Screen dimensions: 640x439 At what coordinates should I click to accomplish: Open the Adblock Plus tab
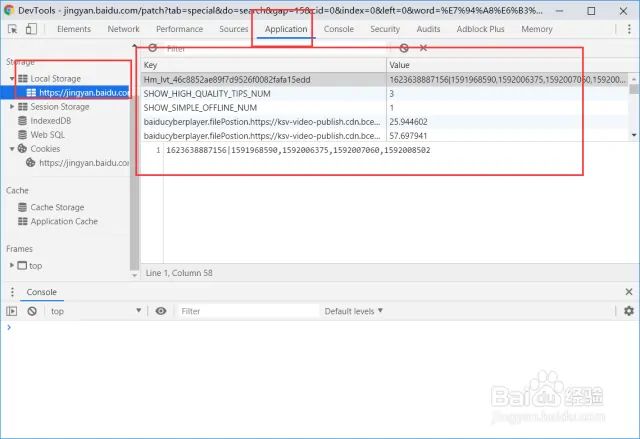pos(480,29)
